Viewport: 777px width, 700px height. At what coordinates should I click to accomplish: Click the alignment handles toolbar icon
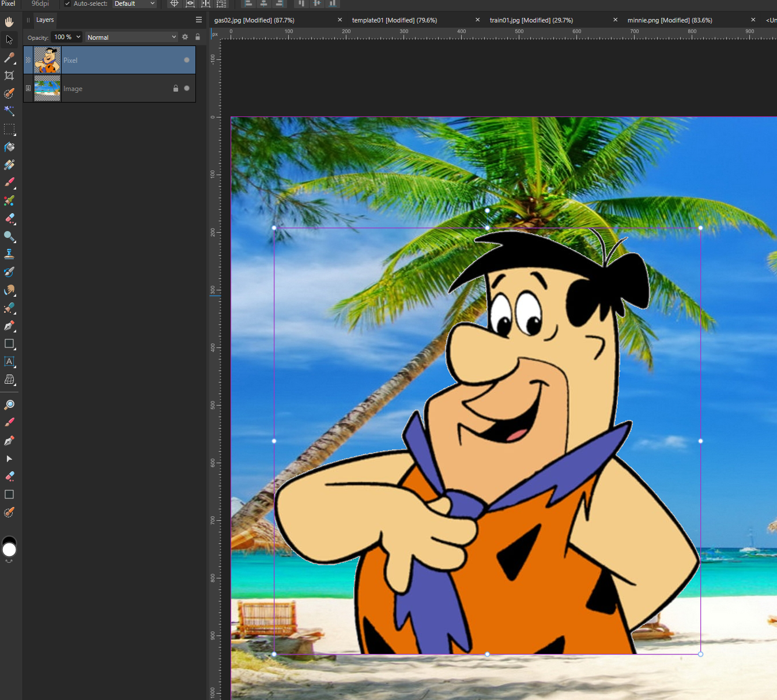pyautogui.click(x=205, y=3)
